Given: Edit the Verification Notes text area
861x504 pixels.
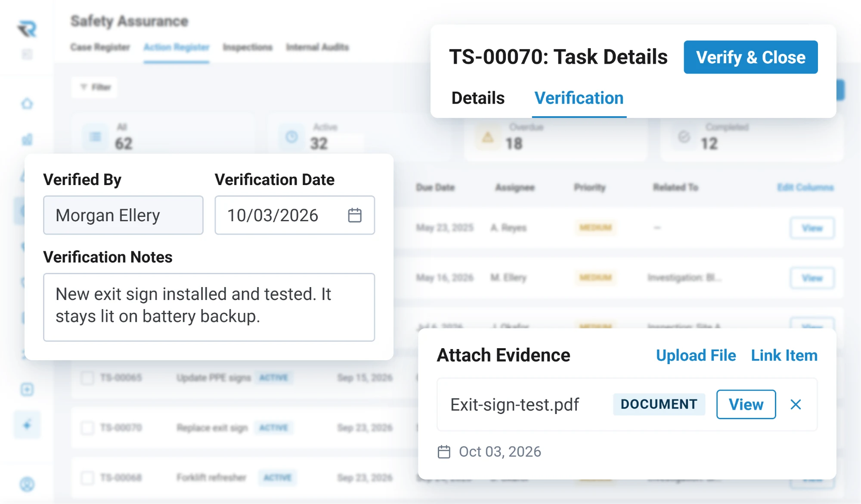Looking at the screenshot, I should [x=209, y=307].
